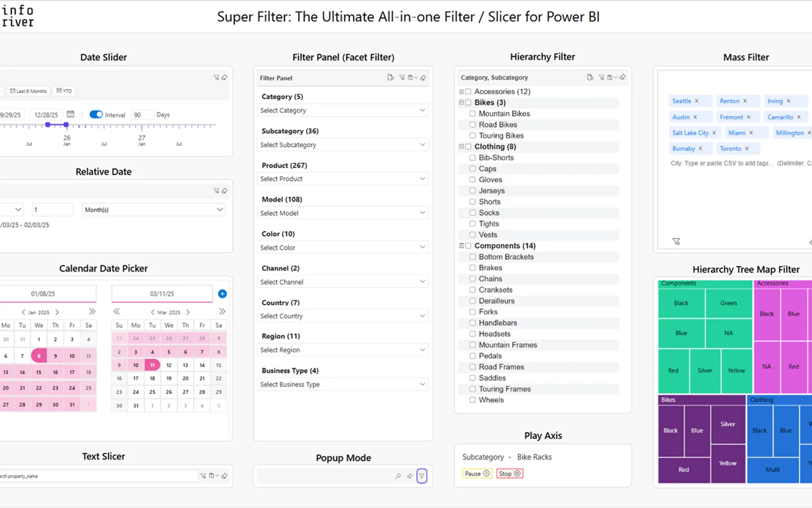Screen dimensions: 812x508
Task: Go to next month arrow beside Mar 2025
Action: [x=188, y=312]
